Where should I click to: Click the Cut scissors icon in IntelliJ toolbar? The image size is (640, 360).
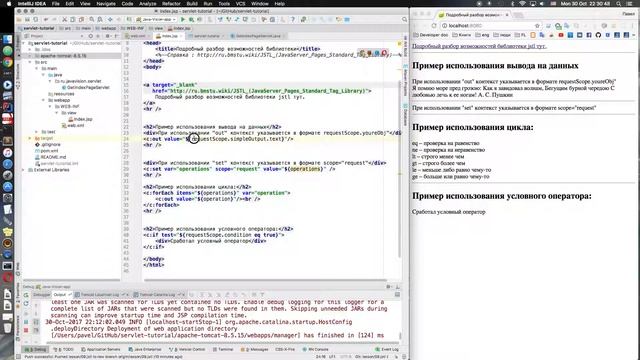[x=64, y=19]
